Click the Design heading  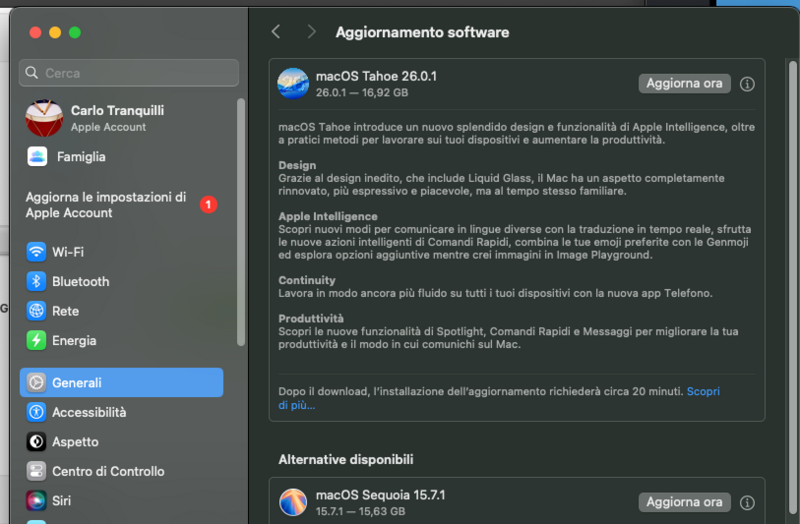(x=297, y=165)
